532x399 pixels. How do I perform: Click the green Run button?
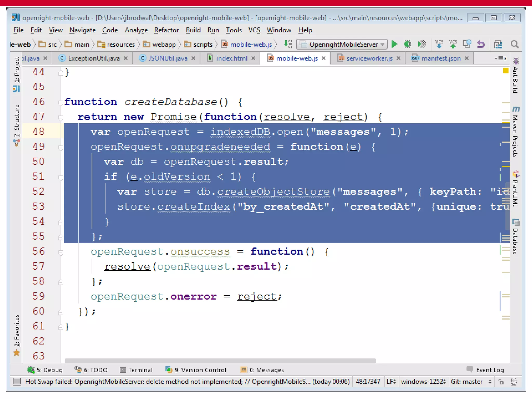click(394, 44)
